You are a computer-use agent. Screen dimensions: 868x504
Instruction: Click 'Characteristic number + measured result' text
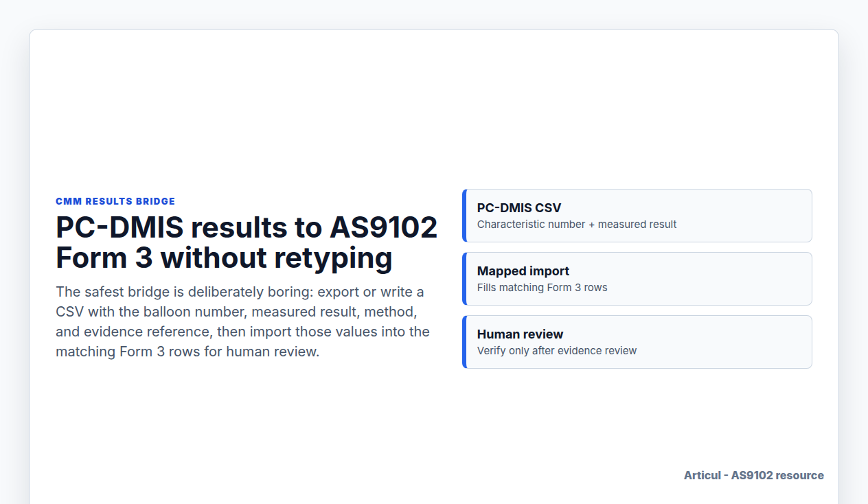click(577, 225)
